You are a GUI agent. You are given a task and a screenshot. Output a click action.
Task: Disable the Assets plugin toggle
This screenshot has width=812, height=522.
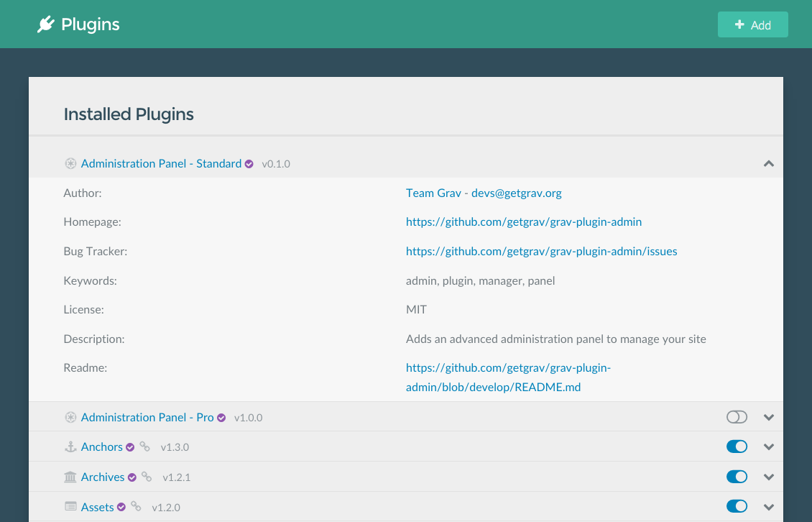coord(737,506)
